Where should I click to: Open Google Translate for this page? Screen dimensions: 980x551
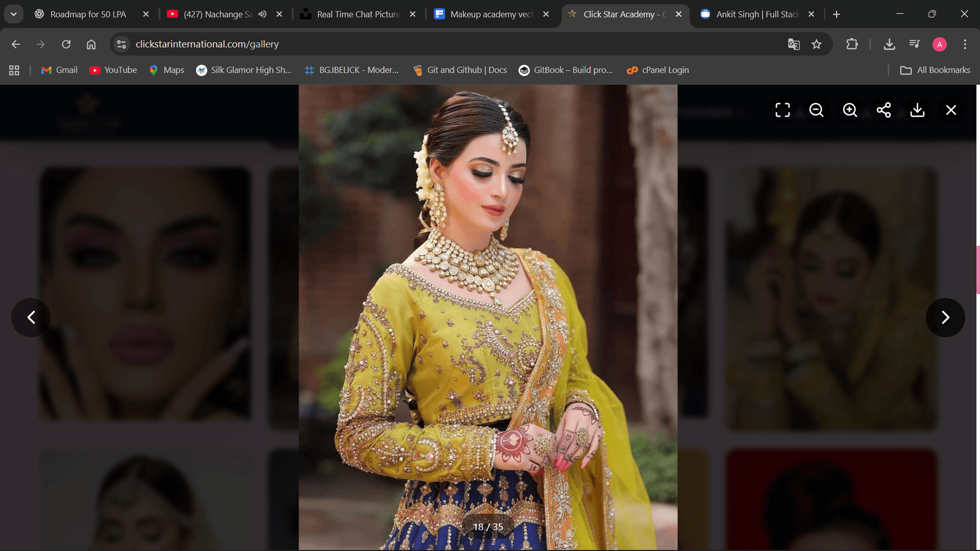click(x=794, y=44)
